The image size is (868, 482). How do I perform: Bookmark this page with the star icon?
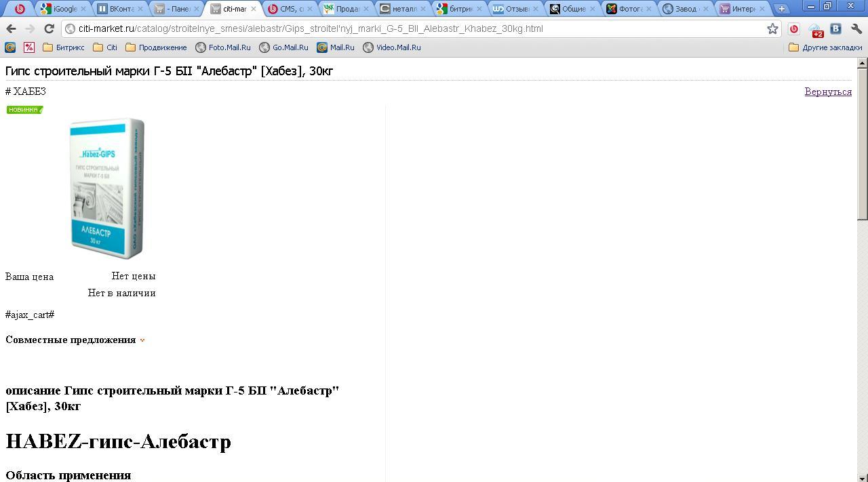point(772,28)
